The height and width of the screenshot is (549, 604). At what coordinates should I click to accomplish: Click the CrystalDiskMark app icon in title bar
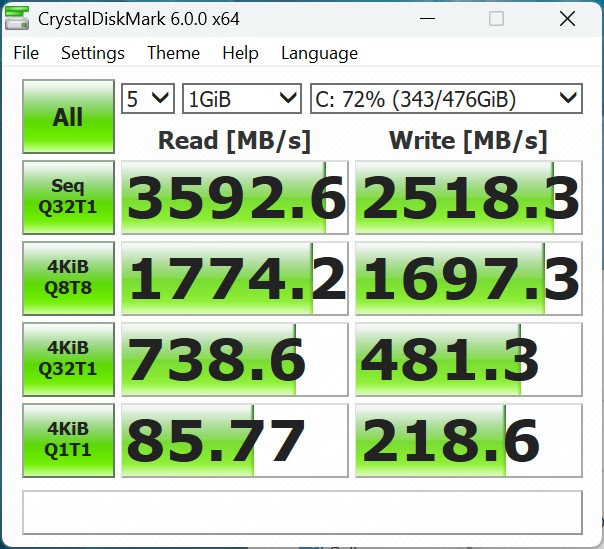tap(17, 18)
